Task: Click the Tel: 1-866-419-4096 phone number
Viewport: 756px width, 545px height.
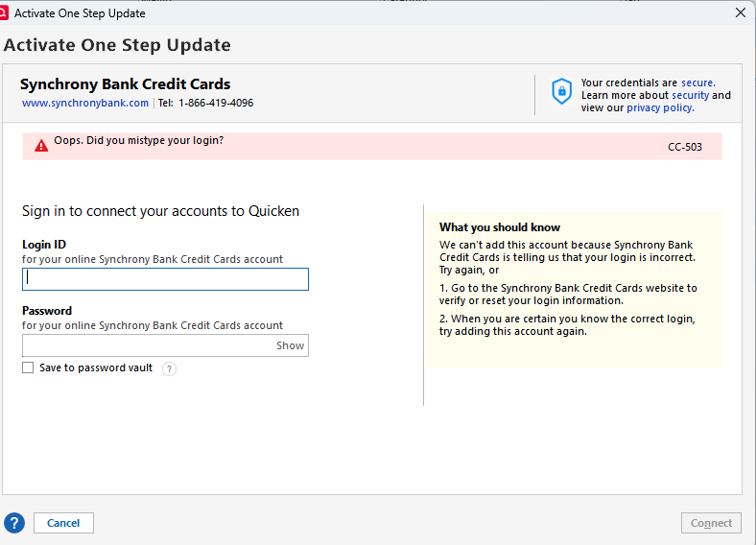Action: (206, 103)
